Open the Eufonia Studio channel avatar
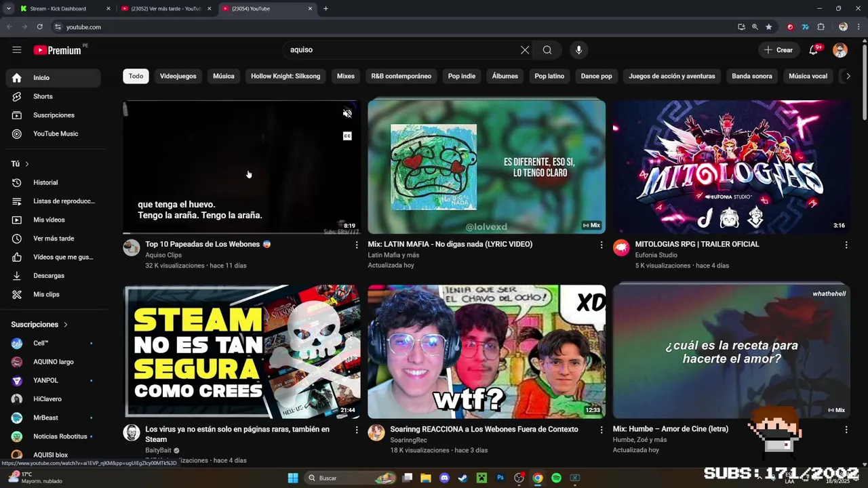 621,247
